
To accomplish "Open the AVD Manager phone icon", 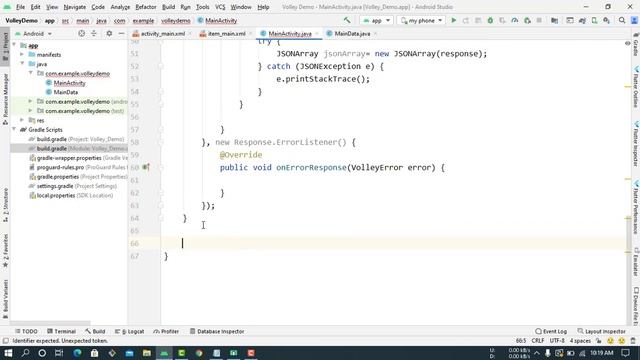I will 594,20.
